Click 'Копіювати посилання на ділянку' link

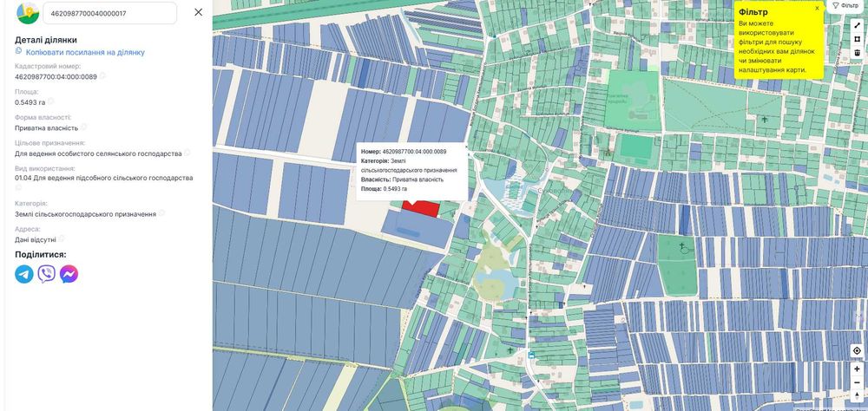click(85, 52)
